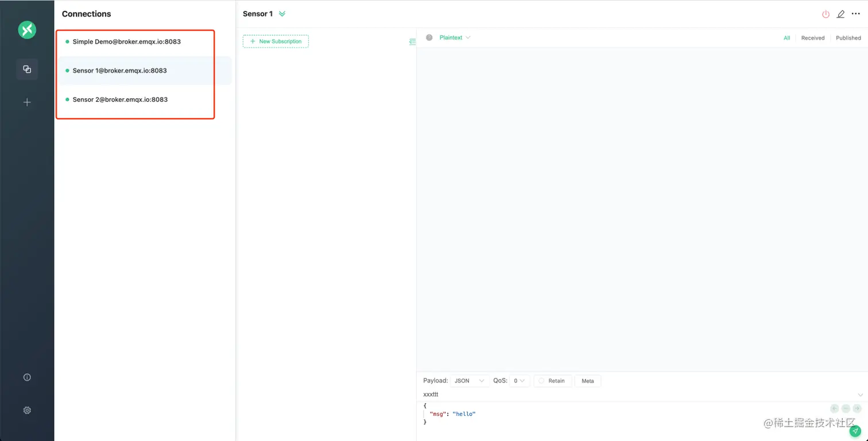Click the help question-mark icon beside Plaintext
This screenshot has width=868, height=441.
(429, 37)
